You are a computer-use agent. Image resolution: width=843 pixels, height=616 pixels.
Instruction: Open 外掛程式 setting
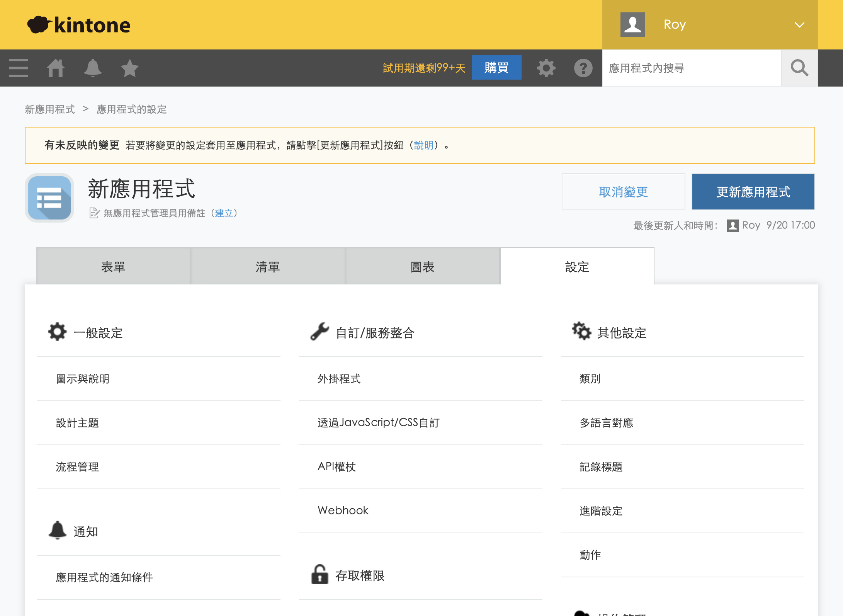(x=421, y=379)
